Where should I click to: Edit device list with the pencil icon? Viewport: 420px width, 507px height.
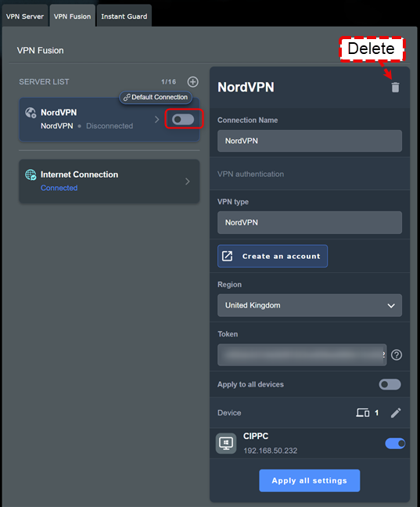coord(396,413)
